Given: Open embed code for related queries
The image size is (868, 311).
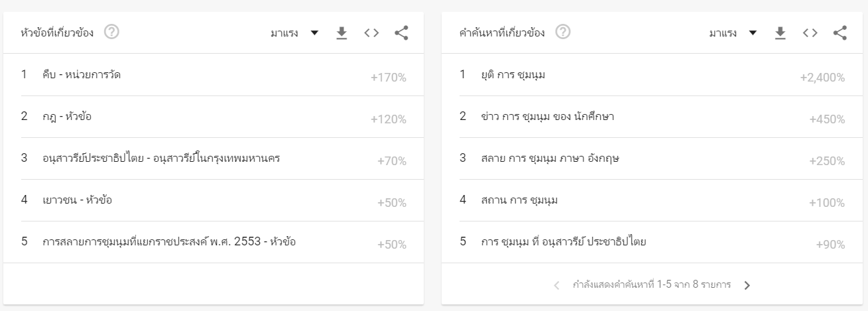Looking at the screenshot, I should 810,33.
